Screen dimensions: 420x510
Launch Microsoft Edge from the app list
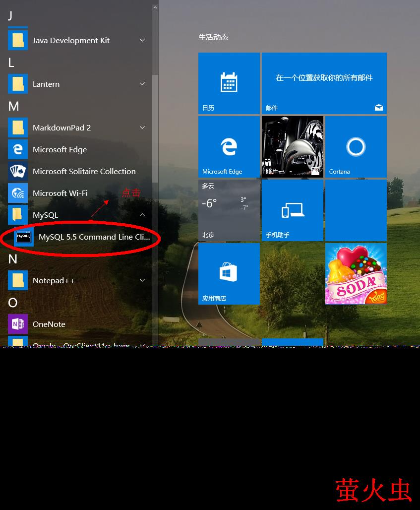pos(60,150)
